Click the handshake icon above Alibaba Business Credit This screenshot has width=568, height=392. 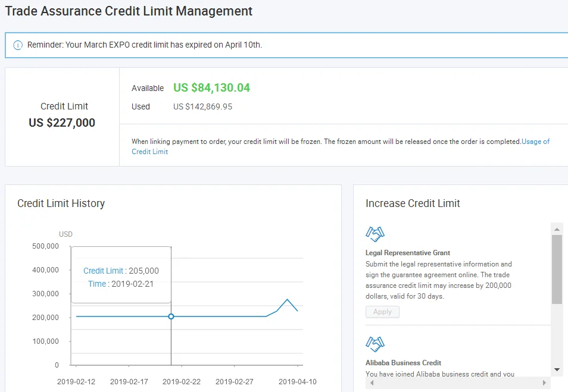point(374,344)
